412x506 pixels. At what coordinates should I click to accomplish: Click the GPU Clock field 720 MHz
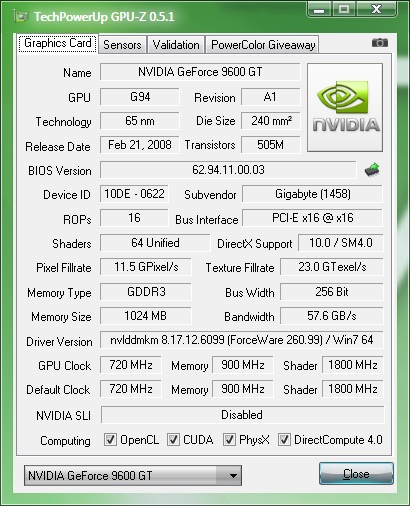pos(131,365)
